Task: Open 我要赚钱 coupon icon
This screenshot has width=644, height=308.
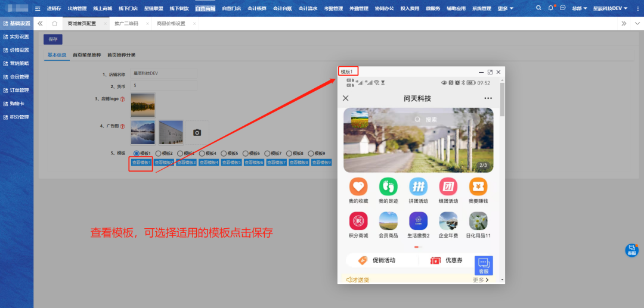Action: [x=478, y=187]
